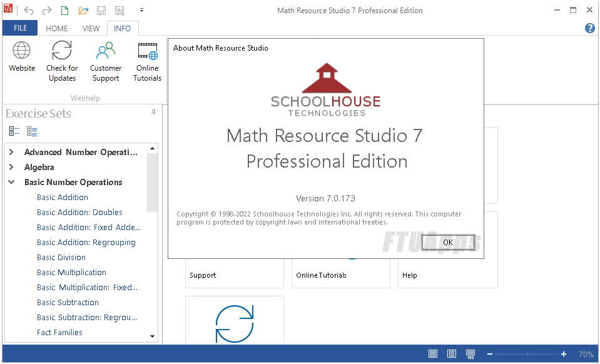Select Fact Families exercise set
This screenshot has height=364, width=600.
pos(59,332)
